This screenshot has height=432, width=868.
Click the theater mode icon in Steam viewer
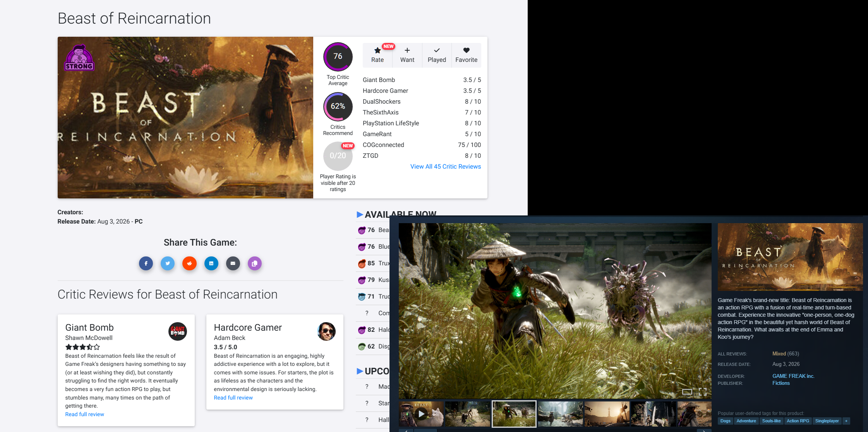(687, 392)
